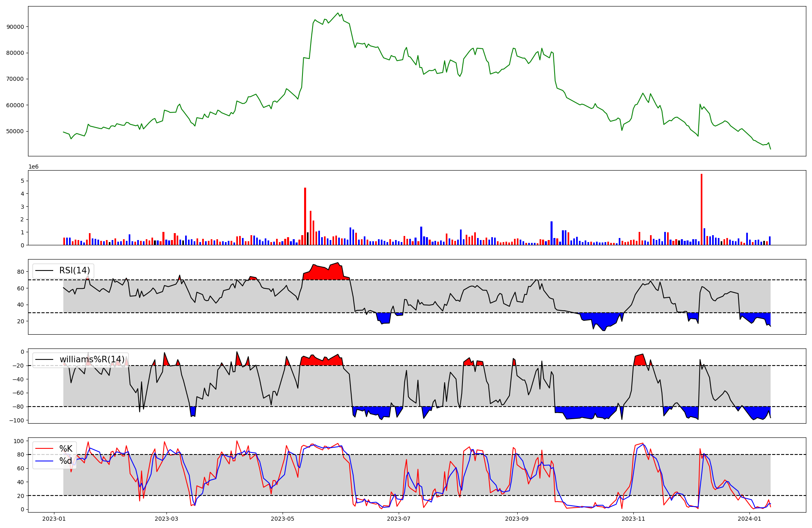Click the -100 tick on Williams %R axis

tap(17, 420)
